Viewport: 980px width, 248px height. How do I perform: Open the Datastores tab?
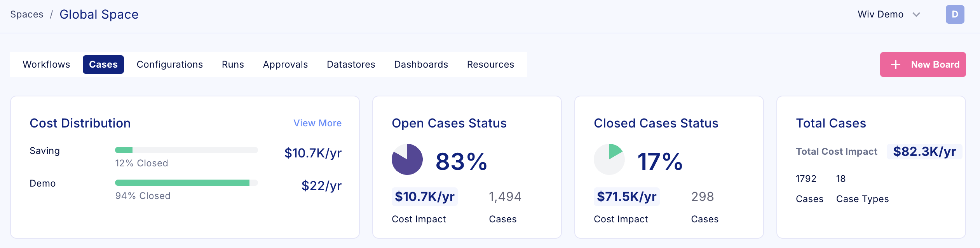coord(351,65)
